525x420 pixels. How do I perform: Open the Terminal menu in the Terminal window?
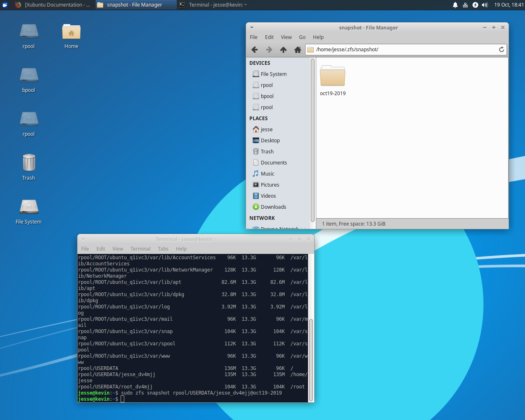140,249
